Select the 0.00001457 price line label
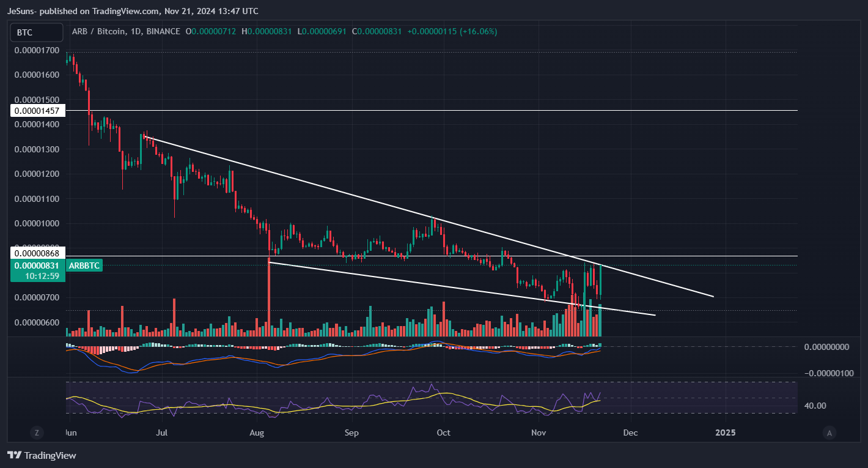 [x=37, y=111]
